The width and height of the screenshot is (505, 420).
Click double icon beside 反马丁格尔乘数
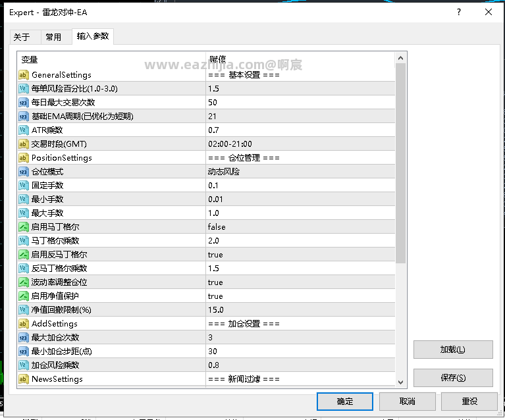24,269
